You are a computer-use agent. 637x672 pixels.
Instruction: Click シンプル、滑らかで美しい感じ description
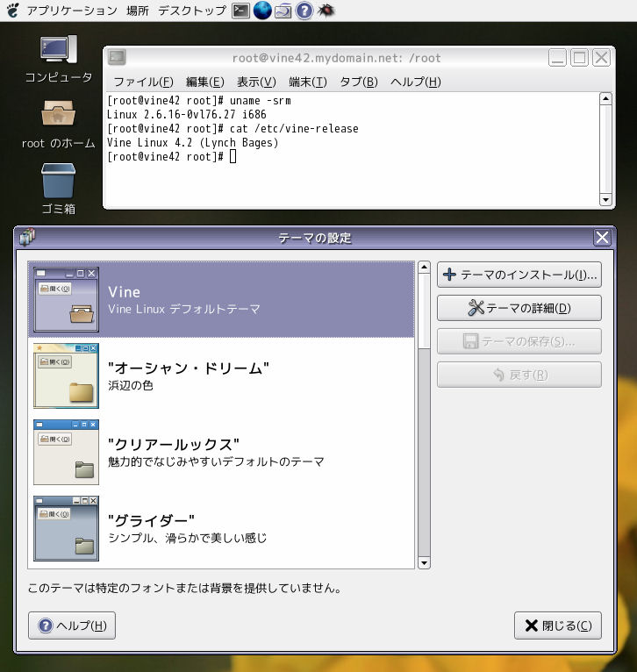188,538
